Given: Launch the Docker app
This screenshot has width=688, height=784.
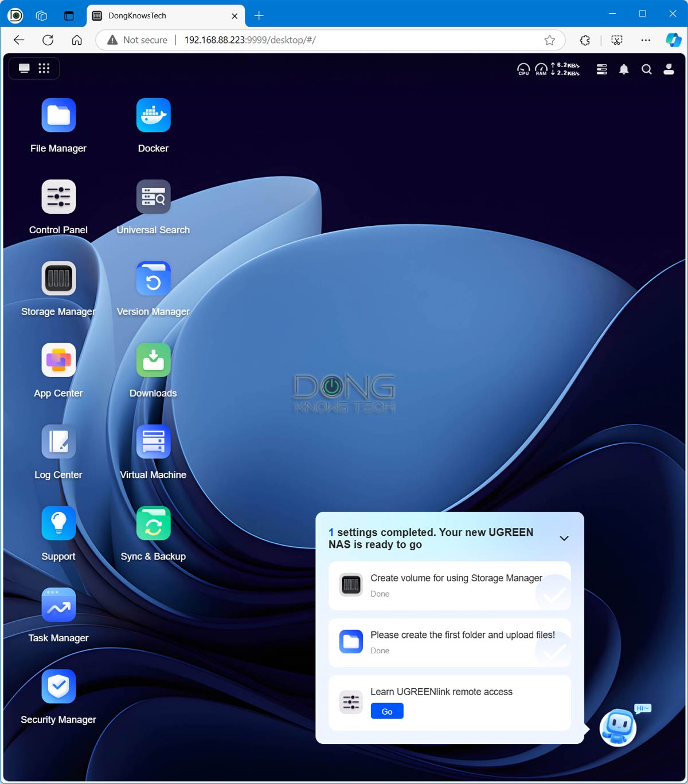Looking at the screenshot, I should (153, 115).
